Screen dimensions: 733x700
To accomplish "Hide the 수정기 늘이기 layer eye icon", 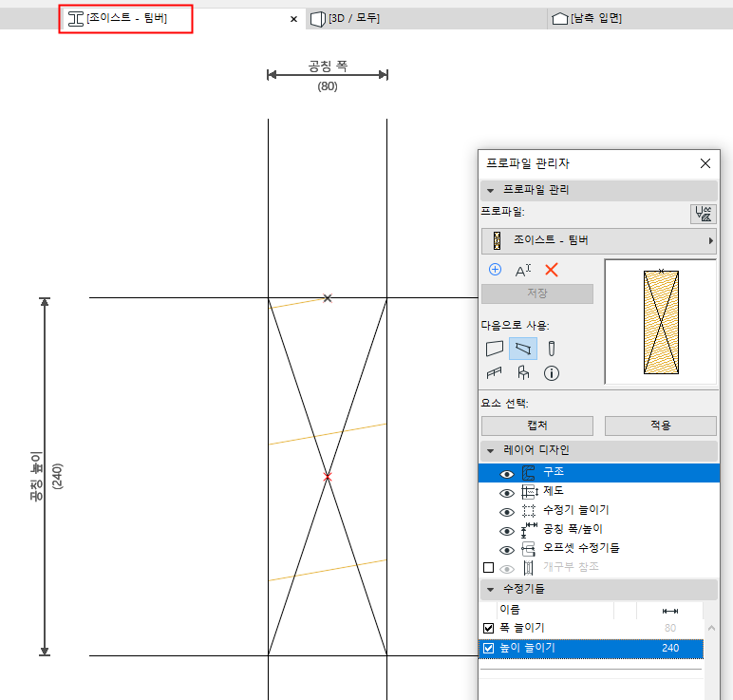I will [507, 512].
